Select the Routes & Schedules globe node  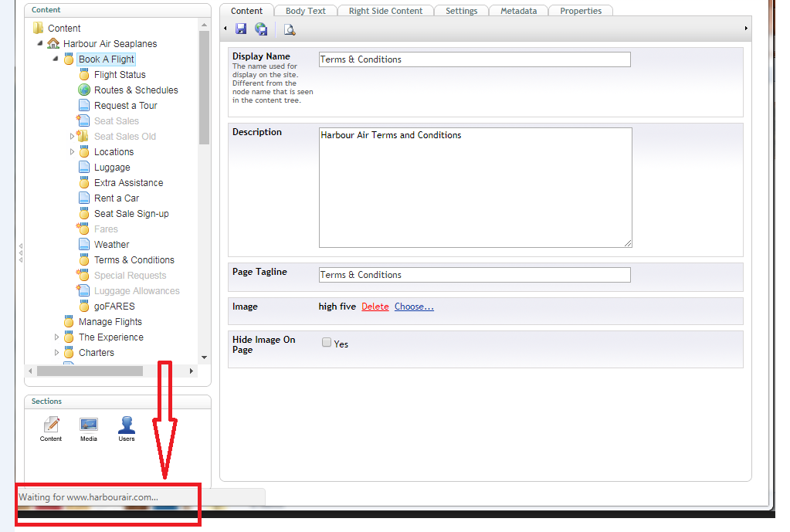pyautogui.click(x=84, y=90)
